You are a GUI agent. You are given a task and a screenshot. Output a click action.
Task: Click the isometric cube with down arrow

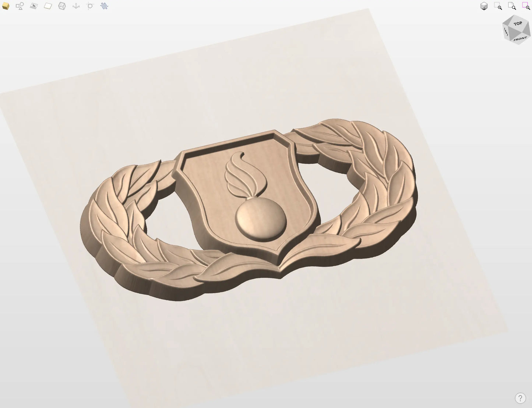click(484, 6)
